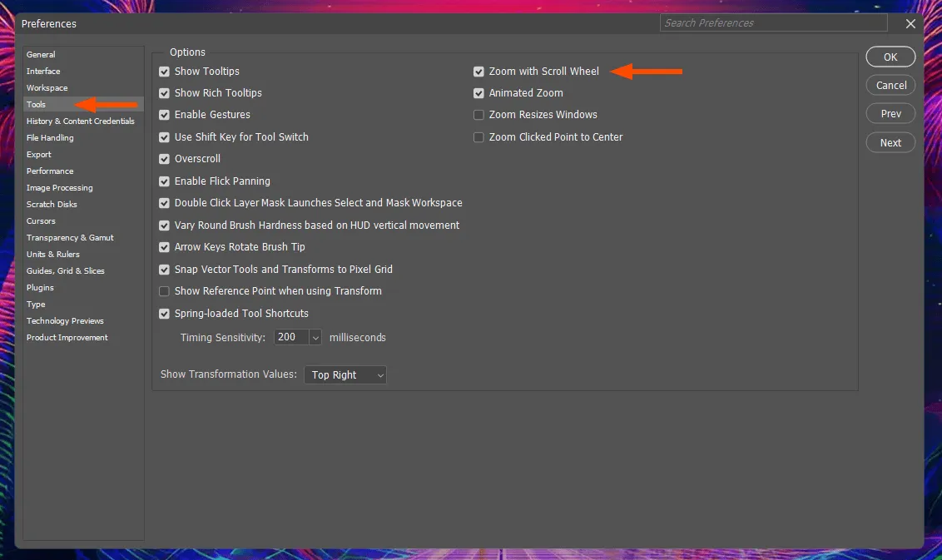Open the Type preferences category
Viewport: 942px width, 560px height.
click(x=36, y=305)
